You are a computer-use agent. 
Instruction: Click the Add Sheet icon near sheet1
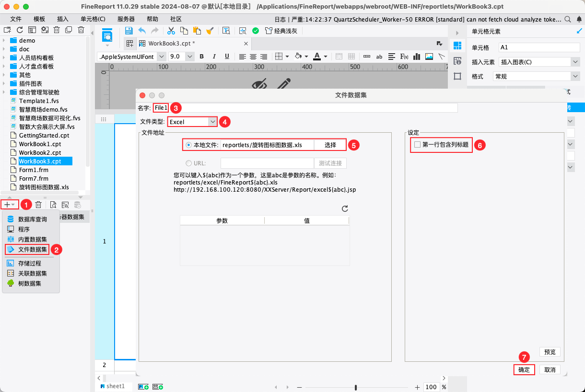[x=143, y=386]
